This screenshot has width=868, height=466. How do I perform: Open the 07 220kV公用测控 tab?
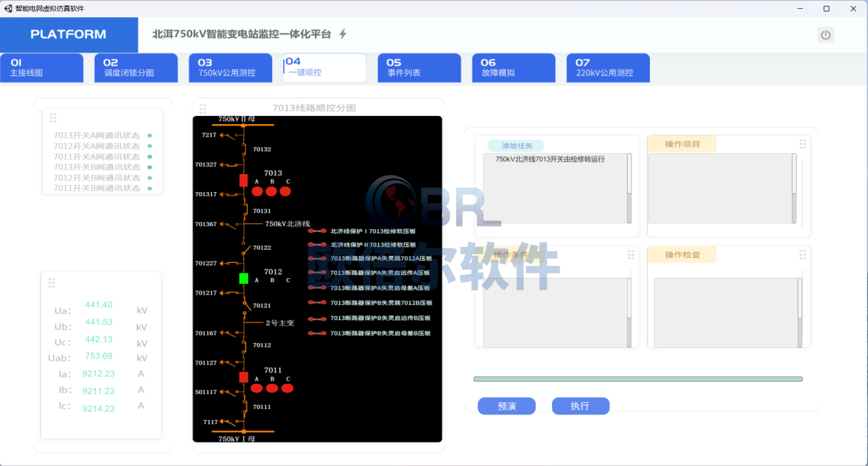pyautogui.click(x=608, y=68)
